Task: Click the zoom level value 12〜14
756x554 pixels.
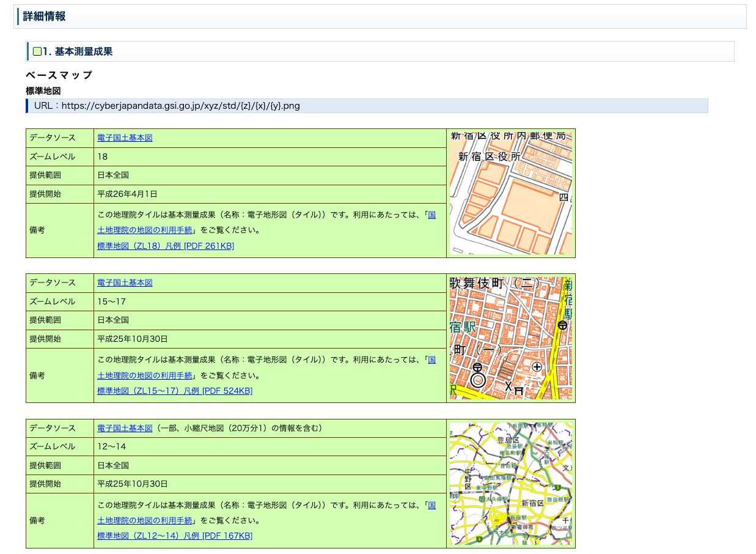Action: [112, 446]
